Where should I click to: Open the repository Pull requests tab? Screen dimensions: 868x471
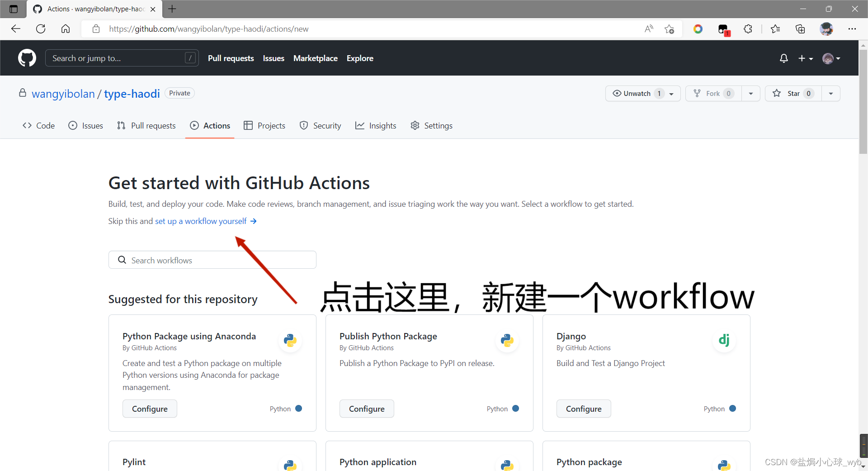(146, 126)
